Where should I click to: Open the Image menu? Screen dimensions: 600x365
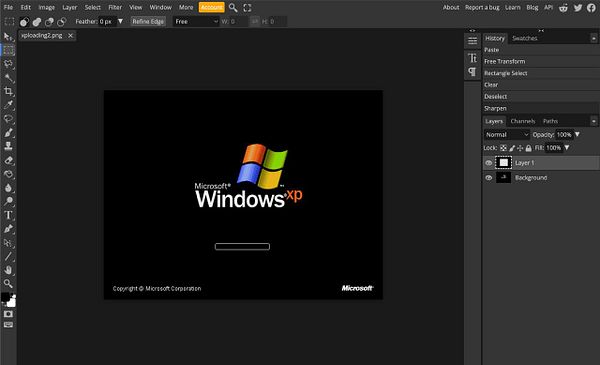[x=46, y=7]
